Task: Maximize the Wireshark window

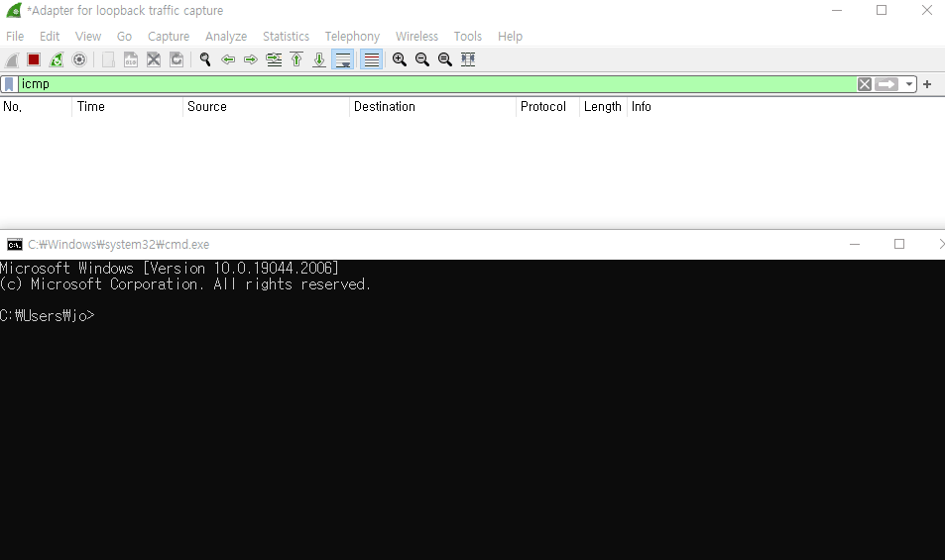Action: 882,10
